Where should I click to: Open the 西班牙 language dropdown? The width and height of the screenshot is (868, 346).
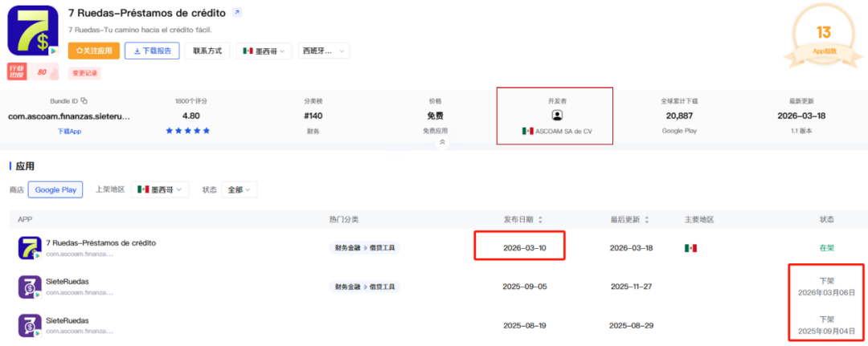[324, 51]
